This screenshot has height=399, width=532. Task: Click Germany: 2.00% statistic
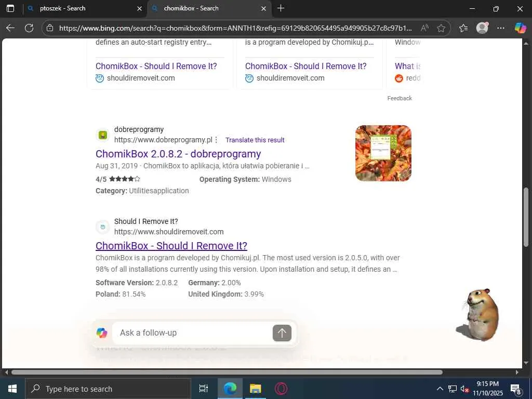coord(215,283)
